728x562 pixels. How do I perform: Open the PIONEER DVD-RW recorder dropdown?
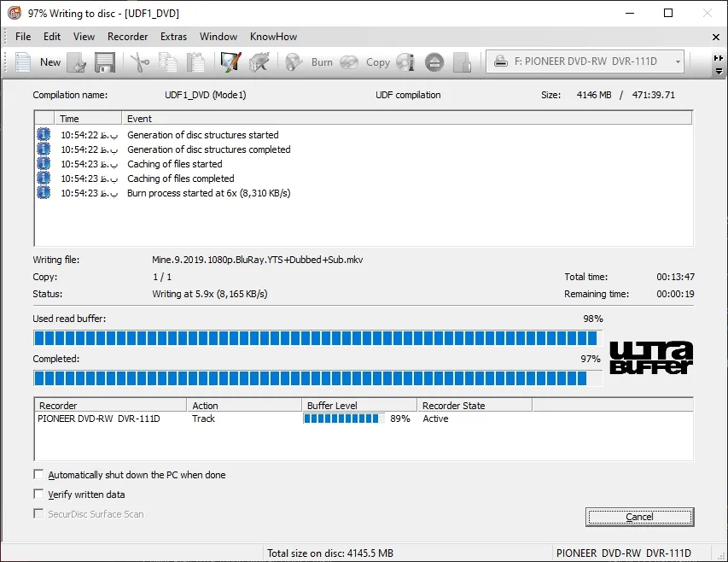tap(585, 62)
